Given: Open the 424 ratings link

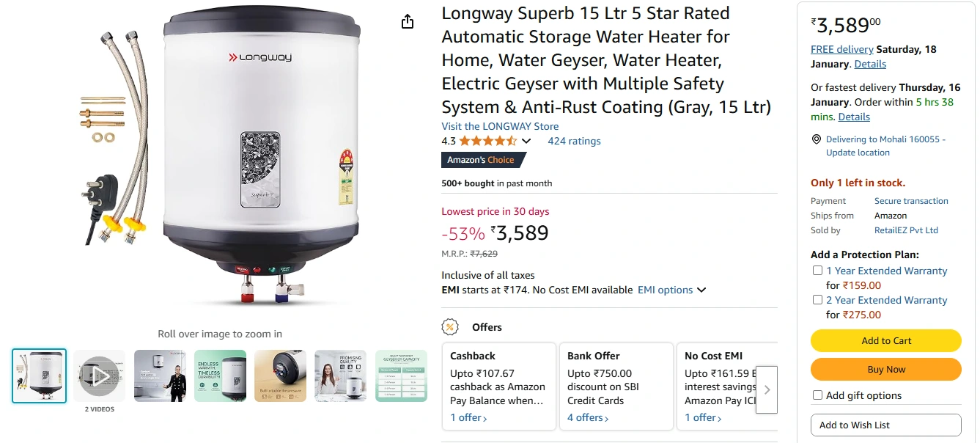Looking at the screenshot, I should (x=574, y=141).
